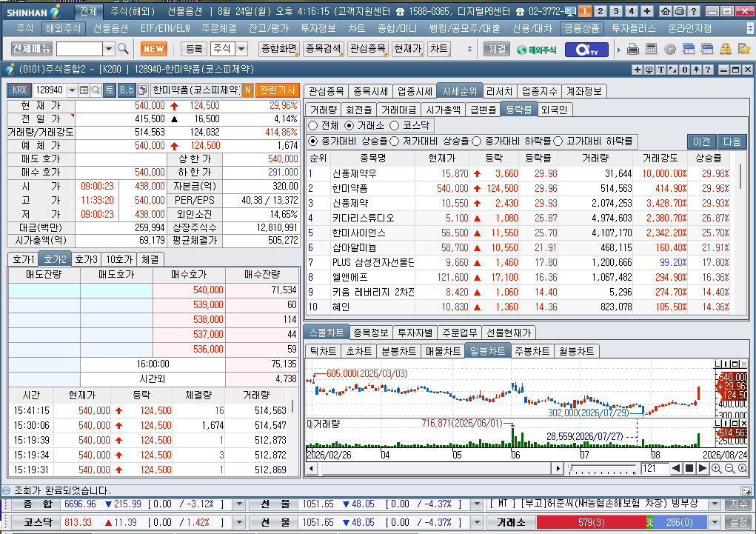Click the 설정 button at bottom right

(x=738, y=522)
